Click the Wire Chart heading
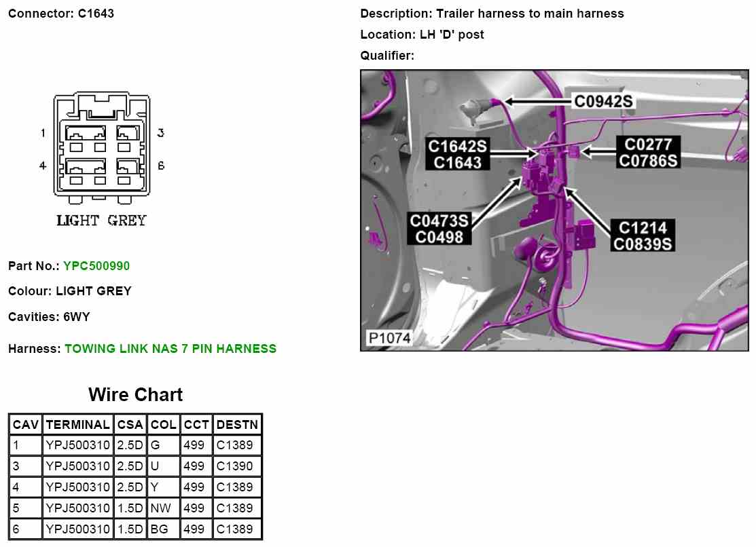This screenshot has width=756, height=547. click(135, 395)
